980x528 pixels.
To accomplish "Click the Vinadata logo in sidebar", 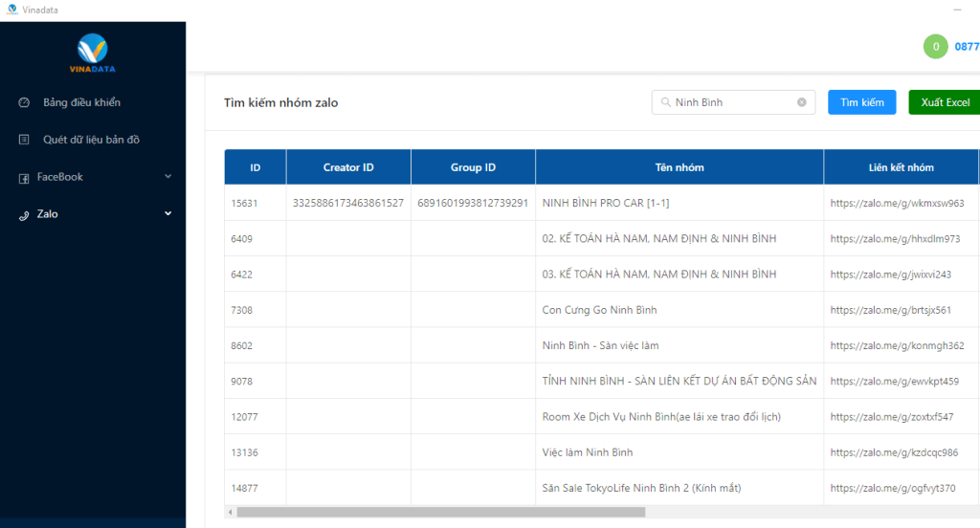I will [x=93, y=53].
